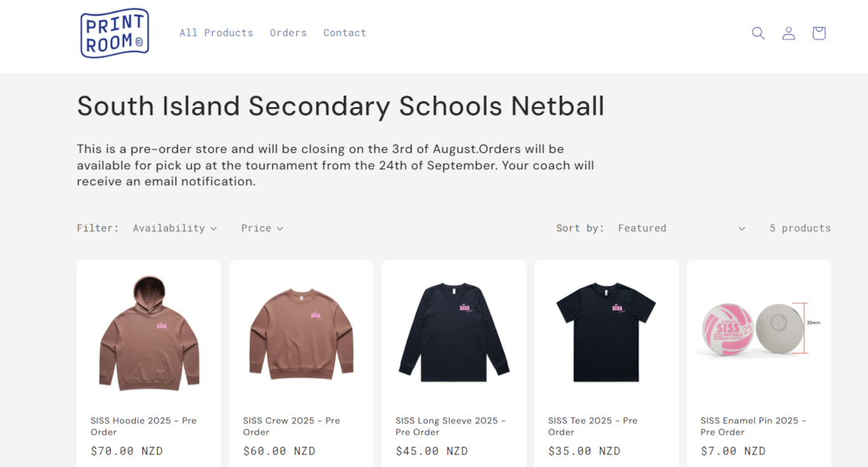Open the search magnifier icon
Viewport: 868px width, 467px height.
coord(758,33)
